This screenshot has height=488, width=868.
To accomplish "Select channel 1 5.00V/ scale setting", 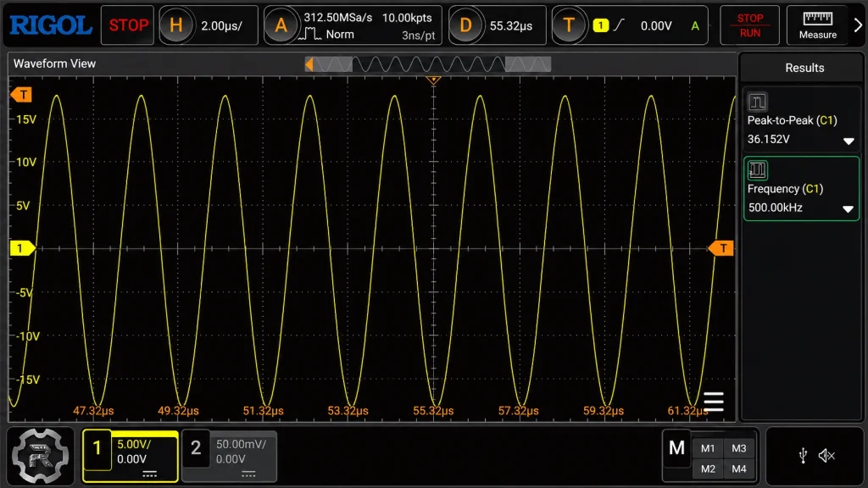I will point(133,444).
